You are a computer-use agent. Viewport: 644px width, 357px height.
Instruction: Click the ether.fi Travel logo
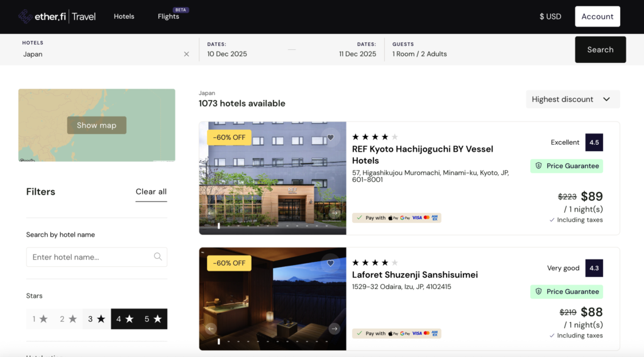click(x=57, y=16)
